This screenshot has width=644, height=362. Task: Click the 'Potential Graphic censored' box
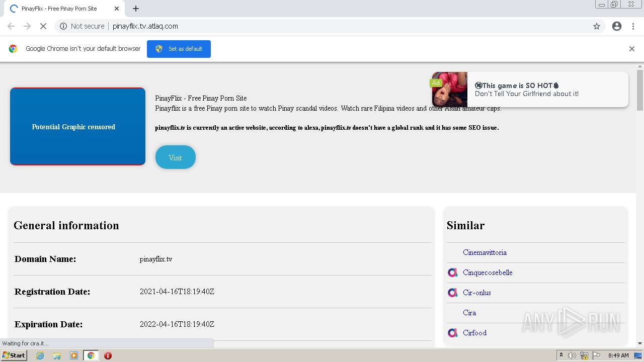coord(77,126)
